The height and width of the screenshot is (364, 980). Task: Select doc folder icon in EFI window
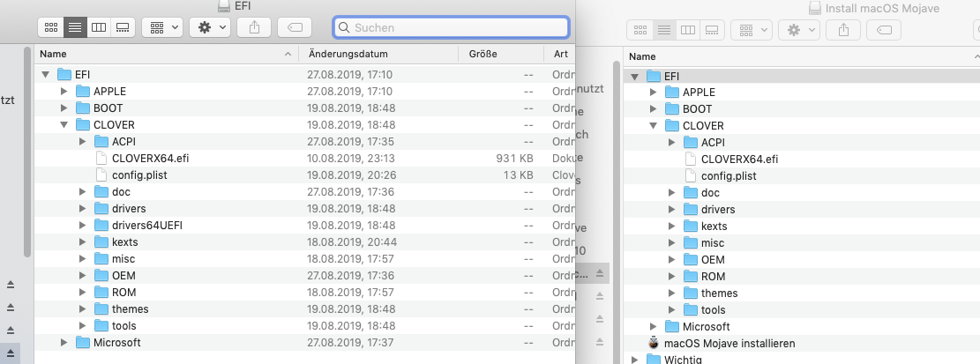point(101,191)
